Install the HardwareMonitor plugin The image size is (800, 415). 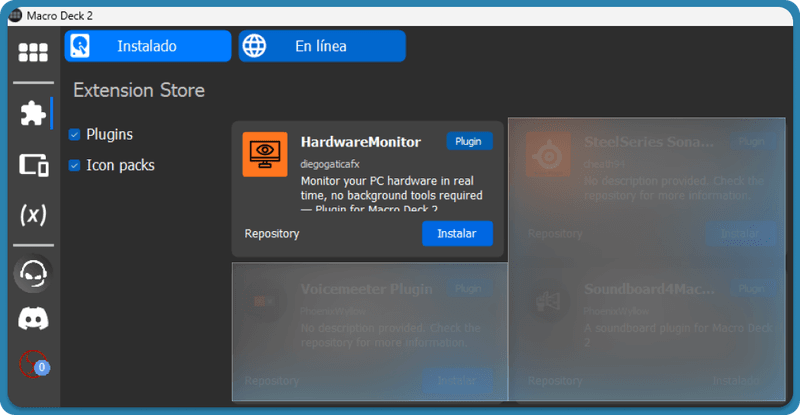pos(457,233)
